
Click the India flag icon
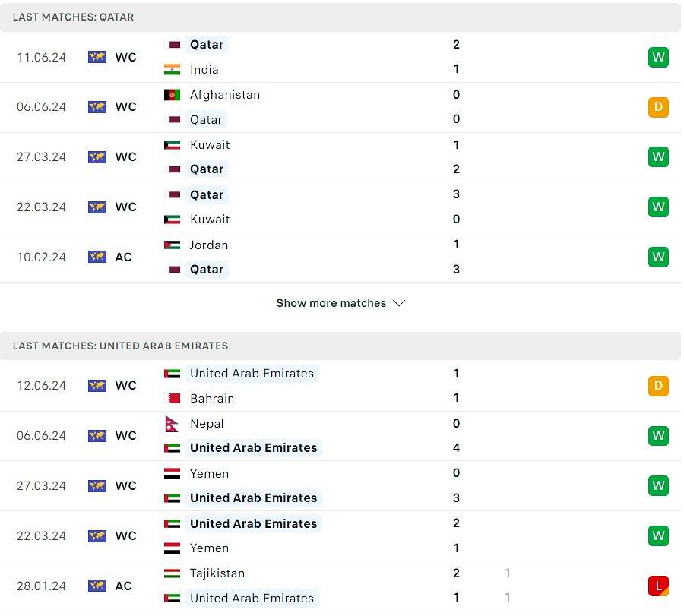(172, 69)
